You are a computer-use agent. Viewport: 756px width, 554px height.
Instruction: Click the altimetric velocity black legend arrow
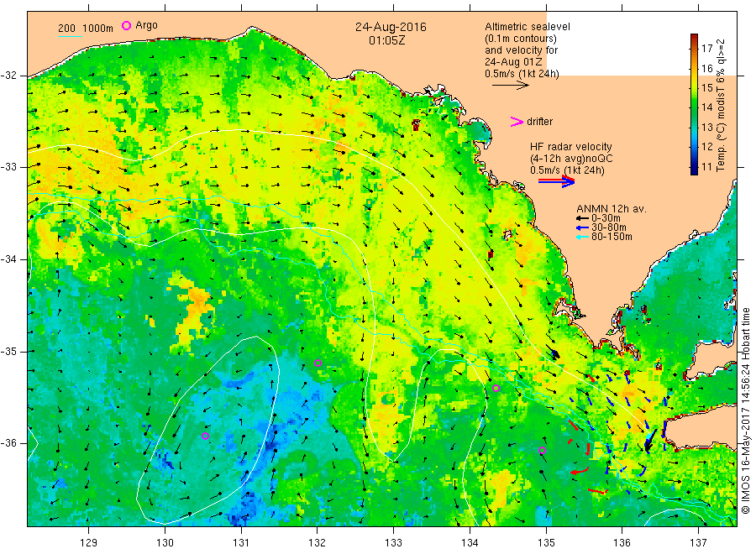pyautogui.click(x=511, y=86)
